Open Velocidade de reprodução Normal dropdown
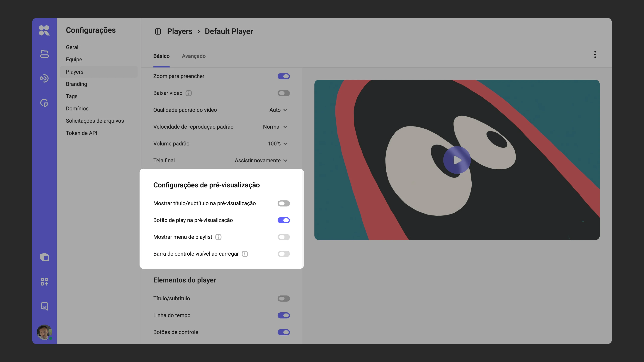 coord(275,127)
